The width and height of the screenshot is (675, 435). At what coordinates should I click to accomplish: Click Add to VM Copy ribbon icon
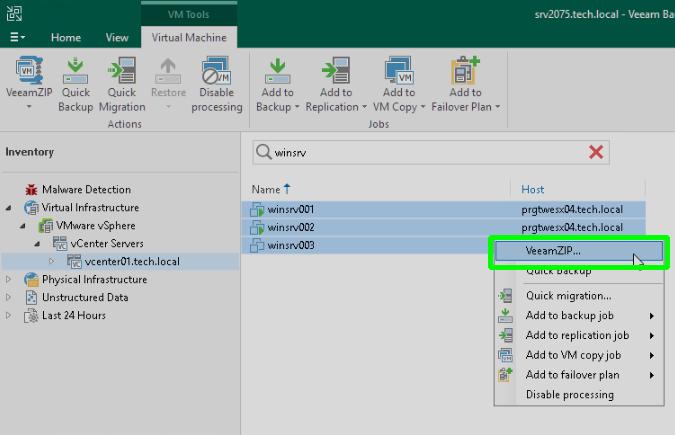(x=399, y=71)
